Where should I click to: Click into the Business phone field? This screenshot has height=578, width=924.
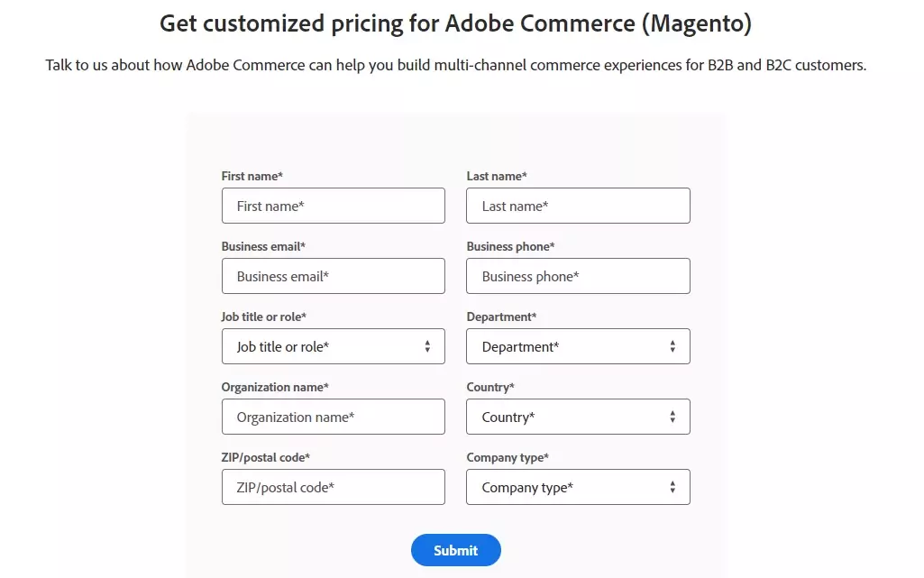tap(578, 276)
